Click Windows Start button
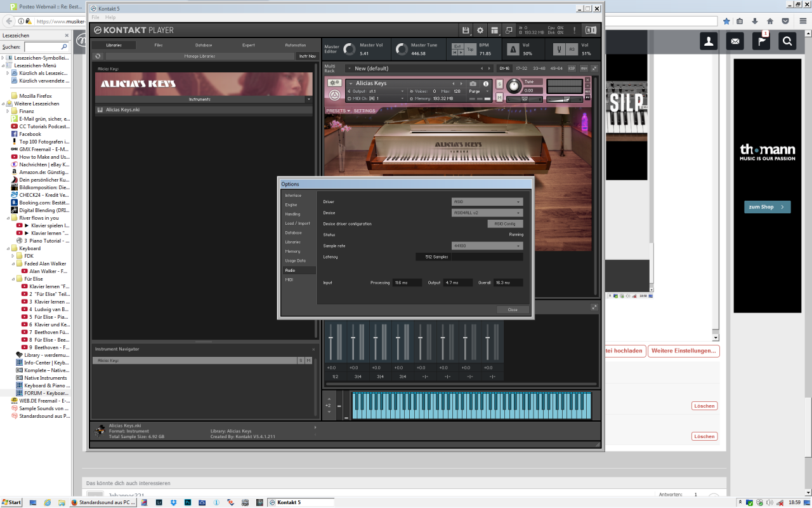Viewport: 812px width, 508px height. tap(11, 502)
